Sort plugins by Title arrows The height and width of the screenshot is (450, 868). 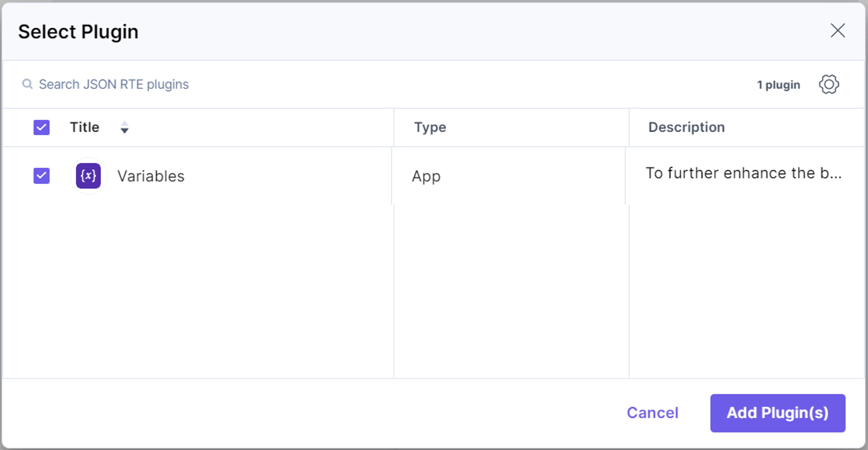(x=125, y=127)
